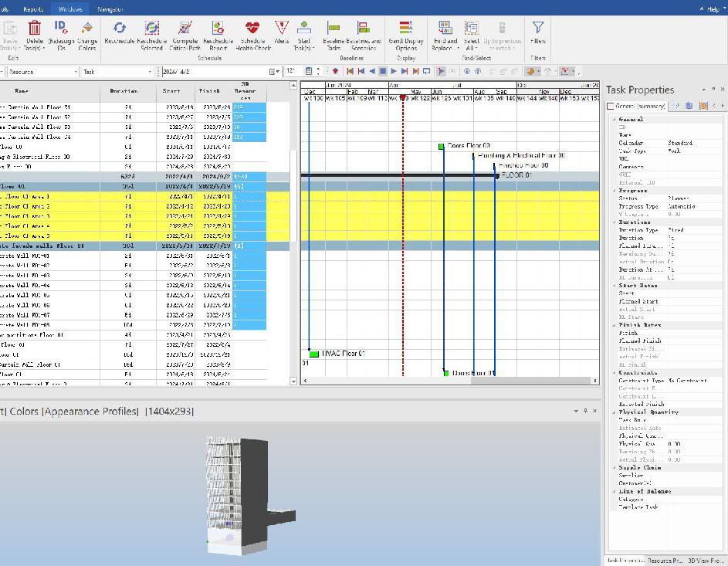Click Reschedule Selected icon
Screen dimensions: 728x566
(152, 29)
